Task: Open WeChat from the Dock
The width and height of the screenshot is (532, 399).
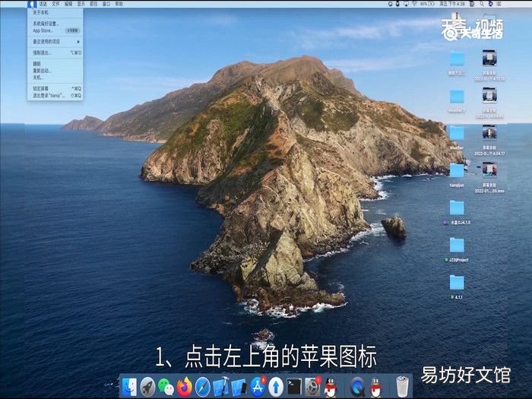Action: pyautogui.click(x=166, y=386)
